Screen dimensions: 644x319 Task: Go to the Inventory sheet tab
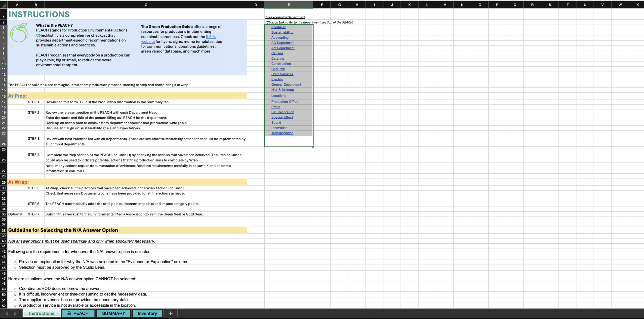click(147, 313)
